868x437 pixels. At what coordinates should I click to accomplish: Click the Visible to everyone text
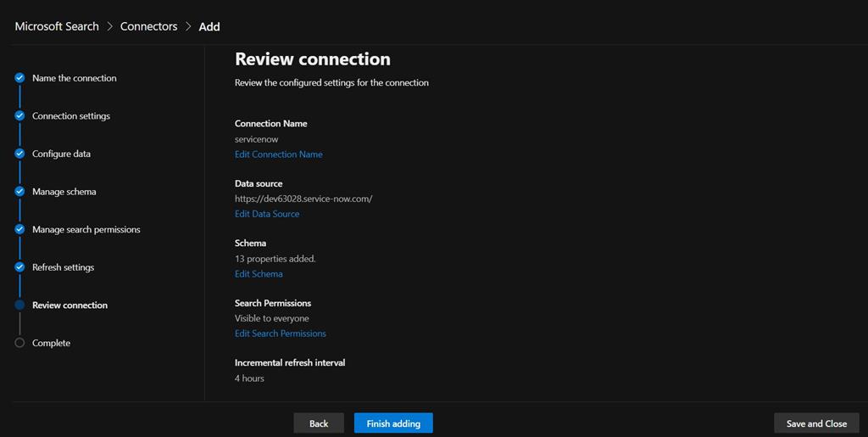[x=272, y=318]
